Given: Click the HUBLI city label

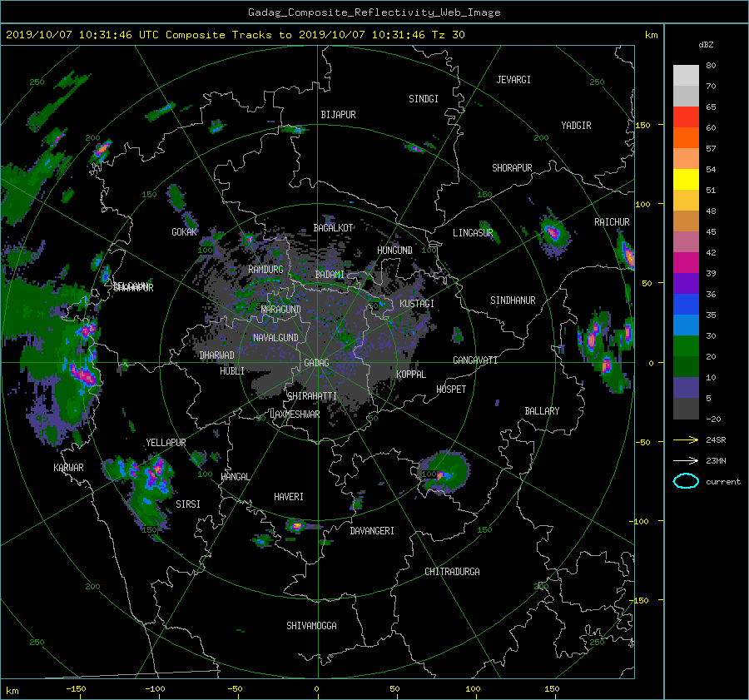Looking at the screenshot, I should [231, 371].
